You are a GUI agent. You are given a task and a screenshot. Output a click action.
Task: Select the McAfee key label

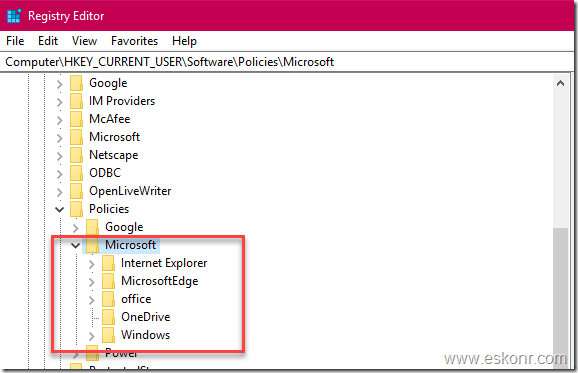(110, 119)
